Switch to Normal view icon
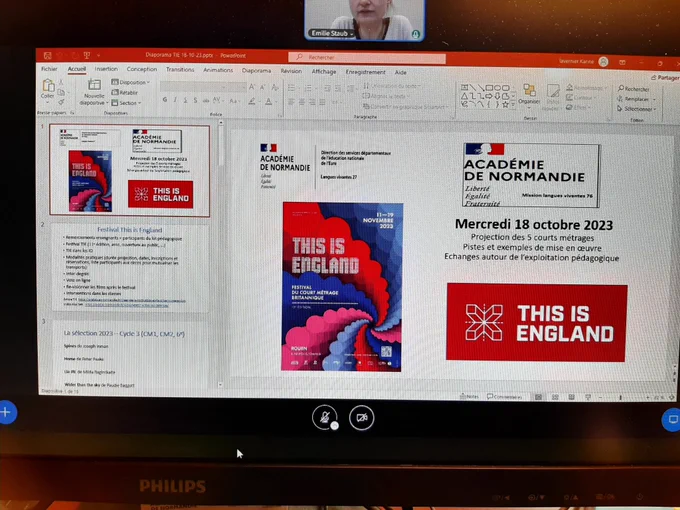The width and height of the screenshot is (680, 510). (x=538, y=397)
